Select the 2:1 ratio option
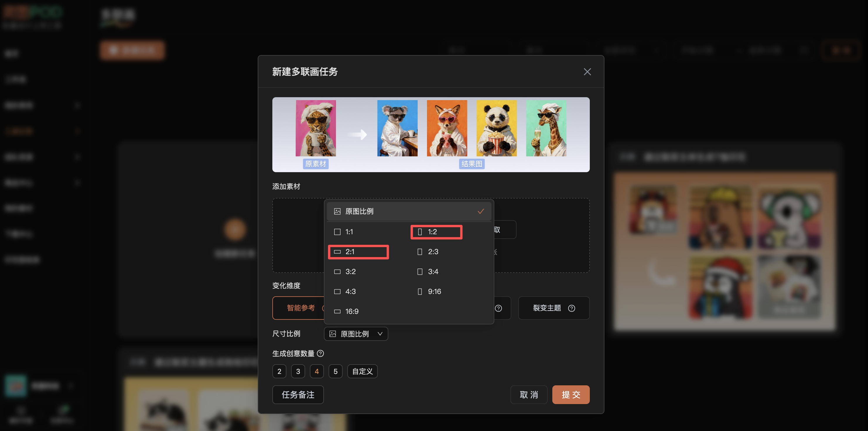 pos(358,252)
